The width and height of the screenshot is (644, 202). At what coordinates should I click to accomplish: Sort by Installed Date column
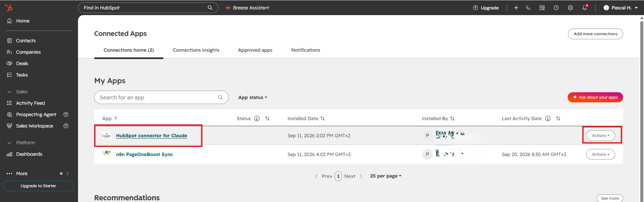(x=323, y=118)
